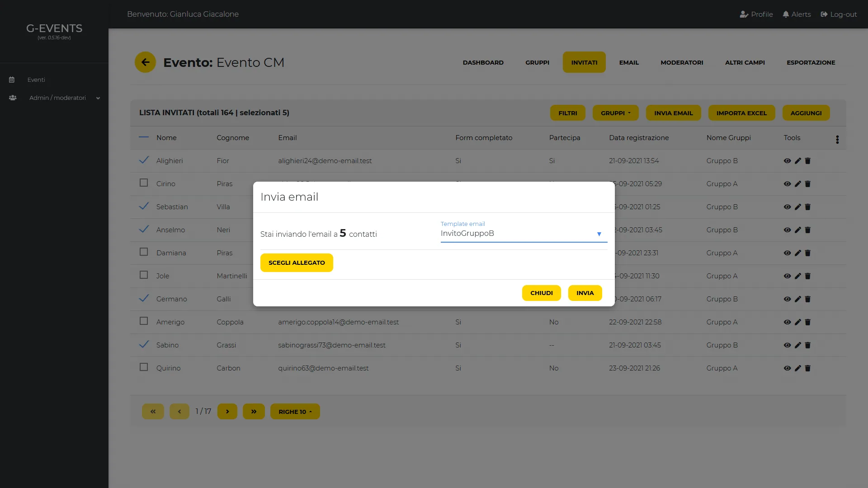The width and height of the screenshot is (868, 488).
Task: Jump to last page double-arrow button
Action: 254,412
